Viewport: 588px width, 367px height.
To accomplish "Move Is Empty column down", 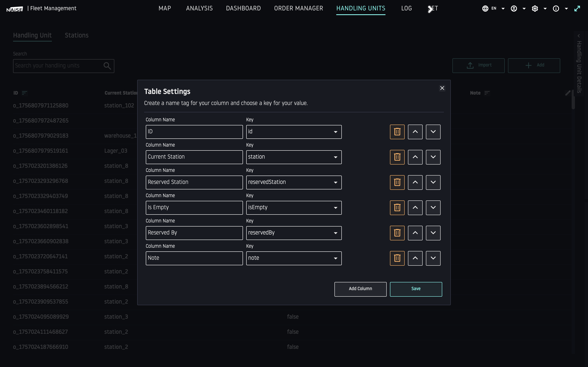I will [x=433, y=208].
